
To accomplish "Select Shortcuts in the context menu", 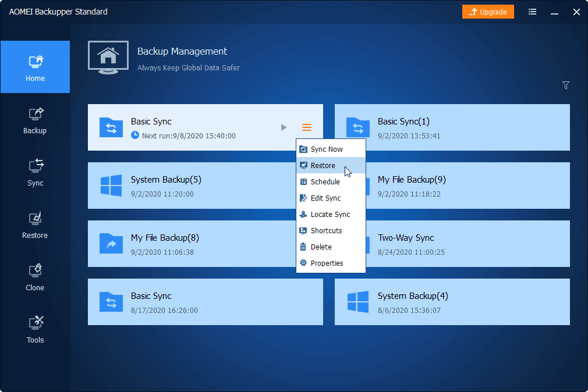I will click(331, 230).
